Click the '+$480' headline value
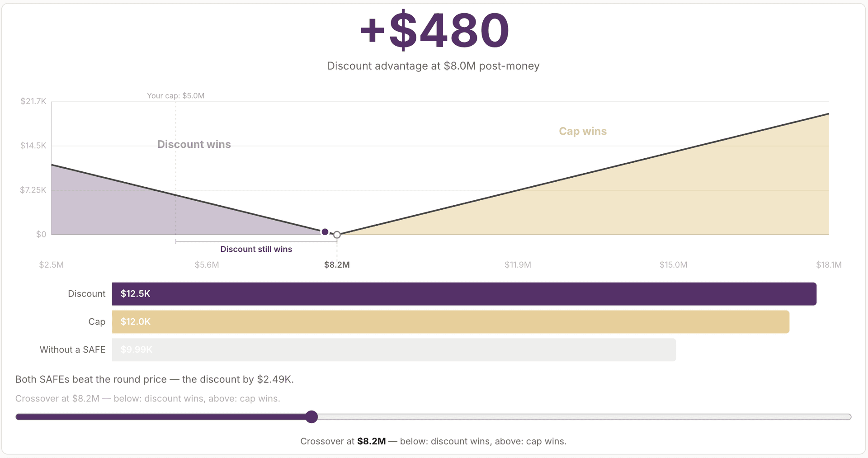868x458 pixels. pyautogui.click(x=433, y=29)
